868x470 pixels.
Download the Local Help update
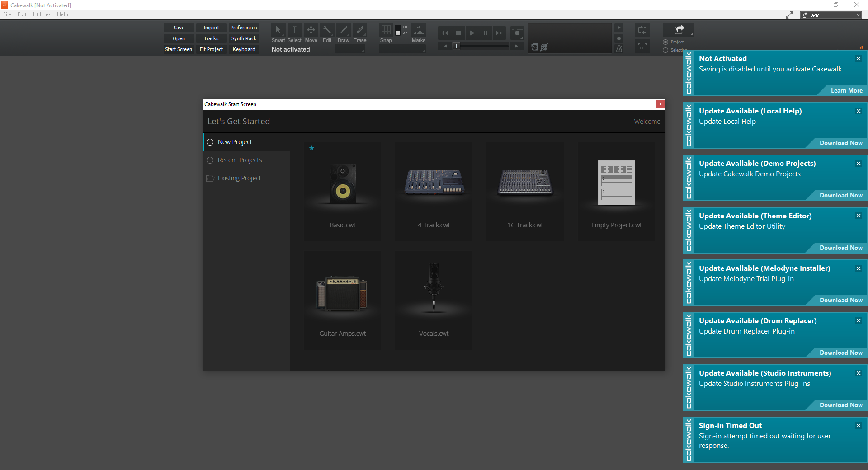pyautogui.click(x=841, y=143)
